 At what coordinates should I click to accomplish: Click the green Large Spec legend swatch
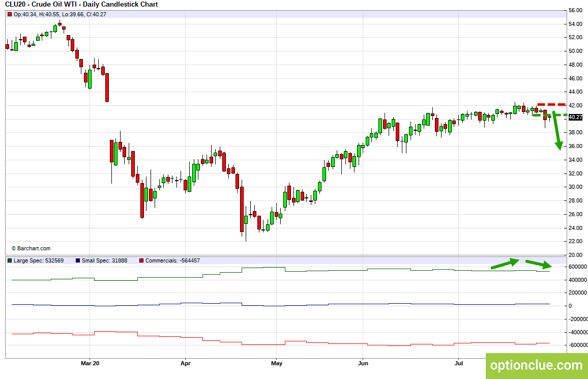(x=10, y=260)
